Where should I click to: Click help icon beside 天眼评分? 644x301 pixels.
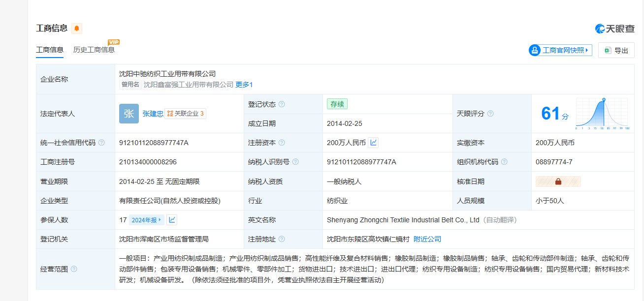490,114
